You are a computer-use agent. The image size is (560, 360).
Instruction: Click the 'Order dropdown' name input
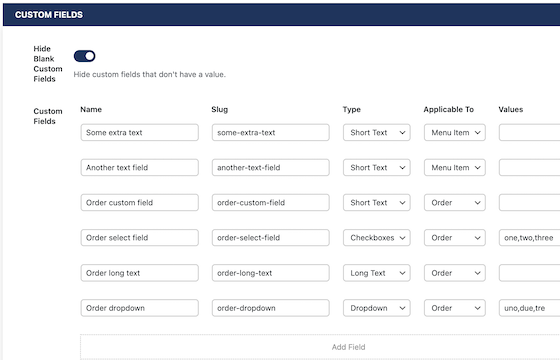pos(140,308)
